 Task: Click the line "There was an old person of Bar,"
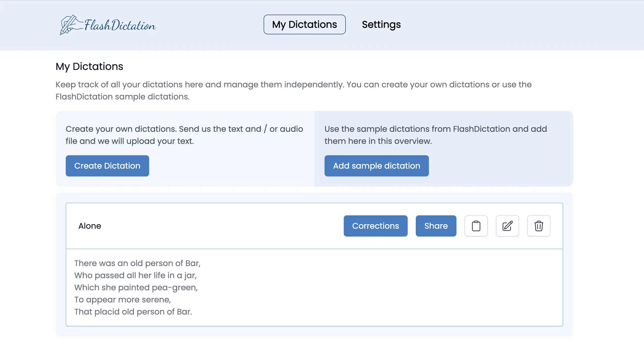[x=137, y=263]
